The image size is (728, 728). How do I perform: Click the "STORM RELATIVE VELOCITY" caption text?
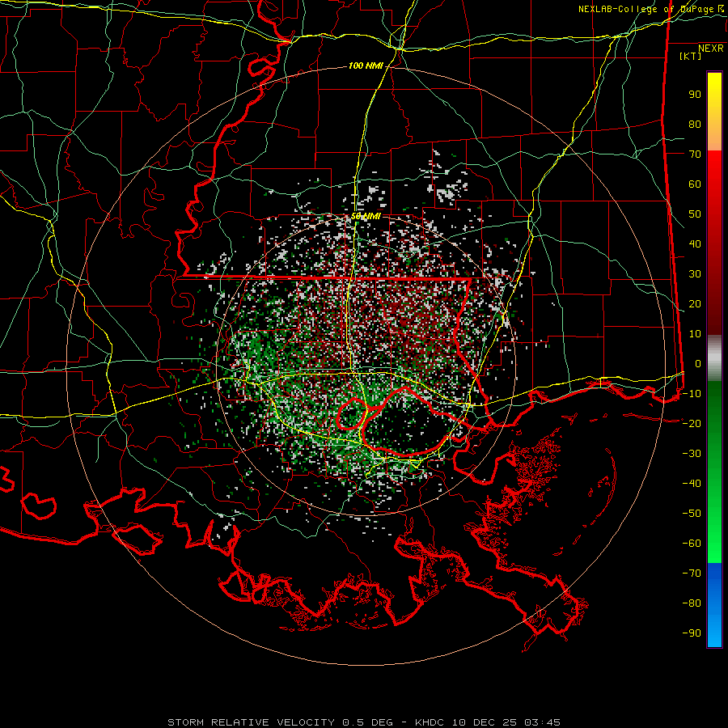(x=251, y=722)
